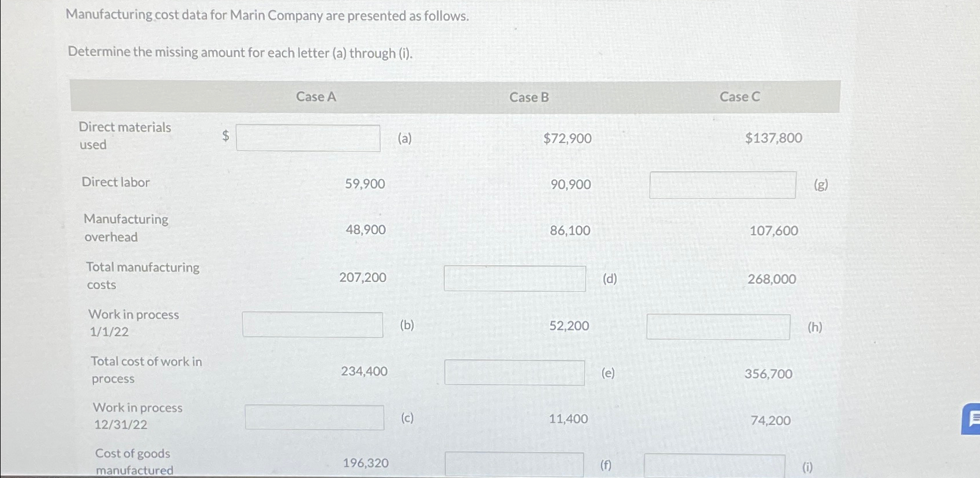Click the Case B column header
Screen dimensions: 980x478
pos(529,96)
